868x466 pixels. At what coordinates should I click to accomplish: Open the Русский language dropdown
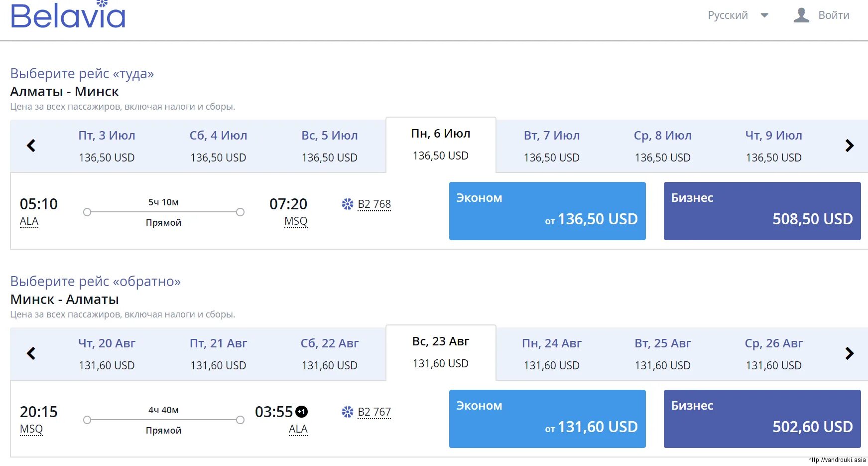pos(738,15)
